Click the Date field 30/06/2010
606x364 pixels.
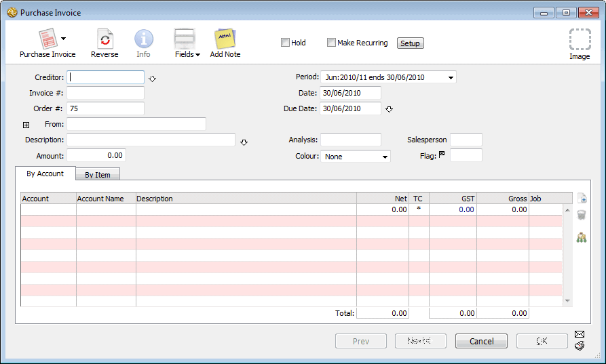[x=350, y=93]
